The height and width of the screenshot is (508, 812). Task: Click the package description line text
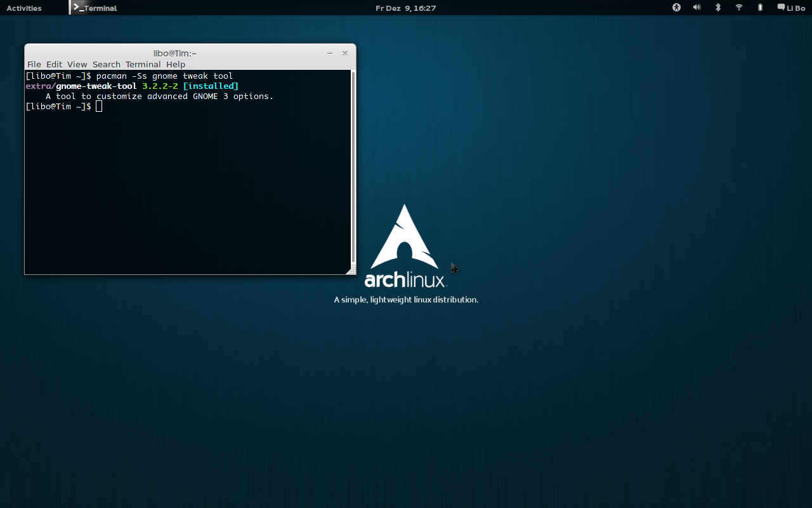coord(160,96)
